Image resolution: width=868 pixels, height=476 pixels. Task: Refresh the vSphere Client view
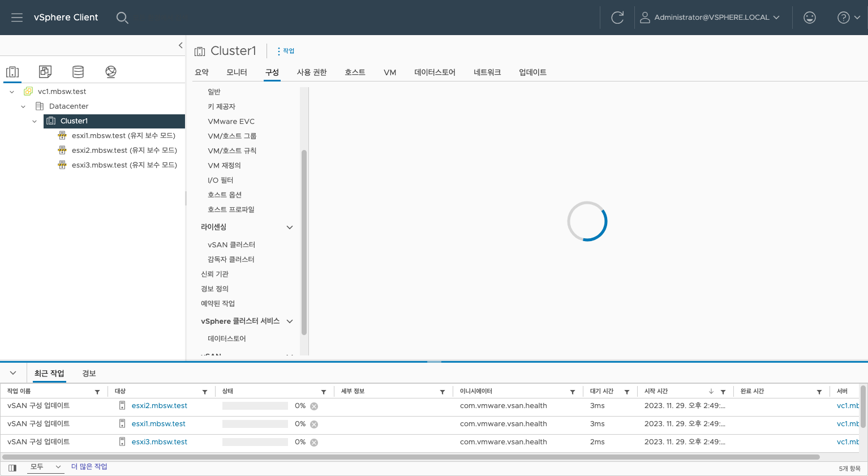click(617, 18)
